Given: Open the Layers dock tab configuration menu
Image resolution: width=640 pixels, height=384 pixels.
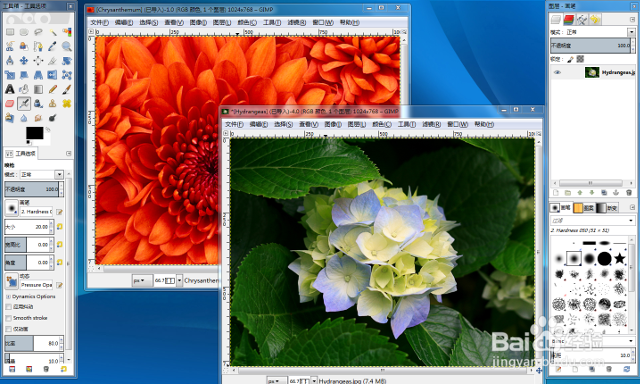Looking at the screenshot, I should [633, 19].
